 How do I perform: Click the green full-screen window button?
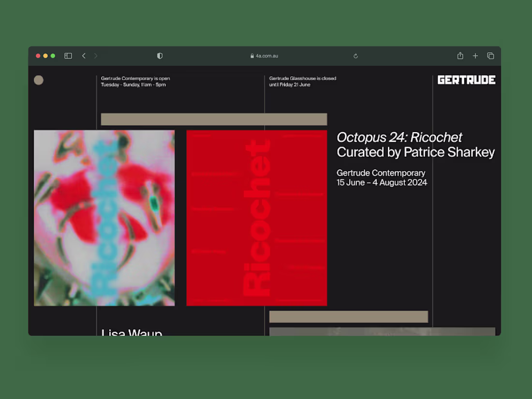tap(53, 56)
